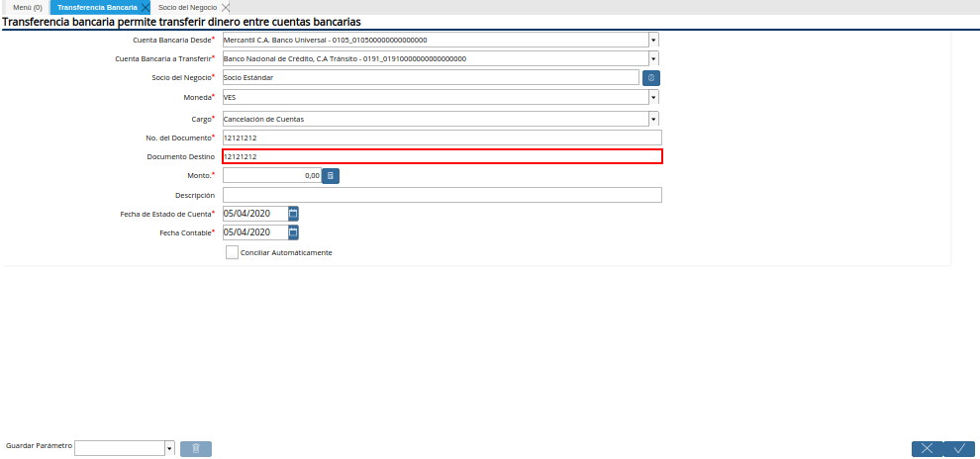Click the Banco Nacional de Crédito account value
This screenshot has width=980, height=459.
(x=345, y=58)
